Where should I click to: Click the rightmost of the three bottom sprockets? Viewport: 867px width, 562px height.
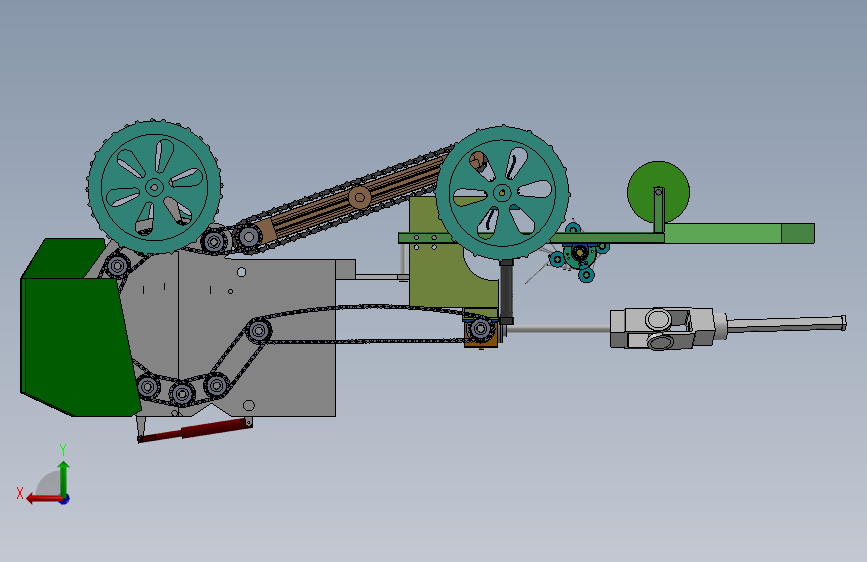[216, 385]
